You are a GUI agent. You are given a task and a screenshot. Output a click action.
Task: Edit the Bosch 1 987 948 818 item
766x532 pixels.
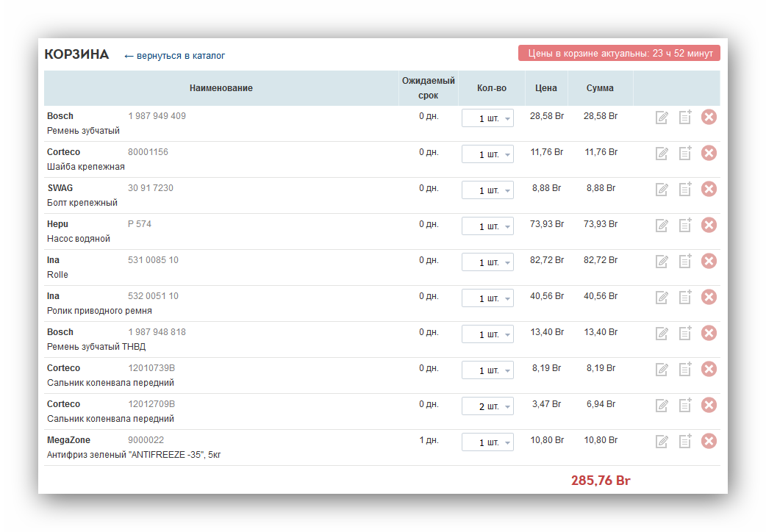pos(662,334)
